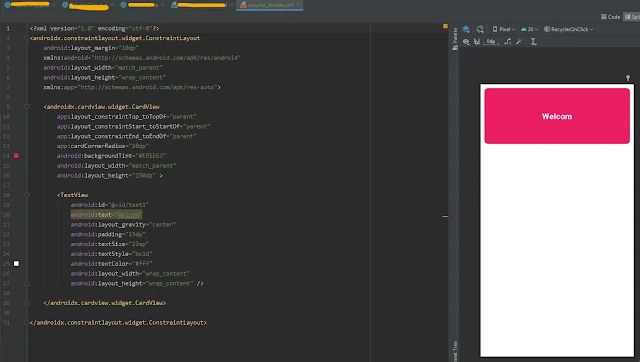
Task: Click fold marker at closing CardView tag
Action: tap(27, 303)
